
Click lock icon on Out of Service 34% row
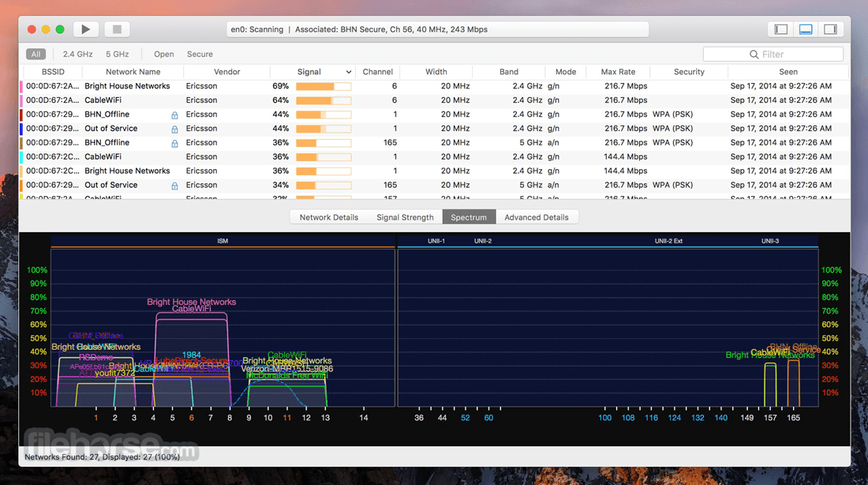pos(174,186)
